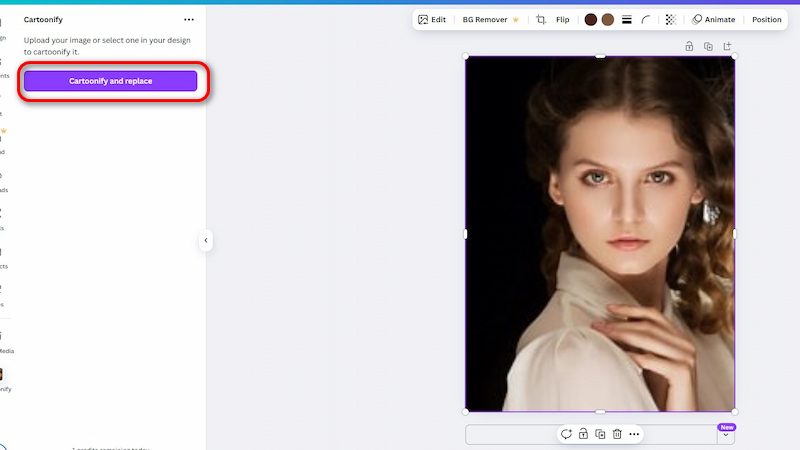
Task: Click the Cartoonify and replace button
Action: pos(110,81)
